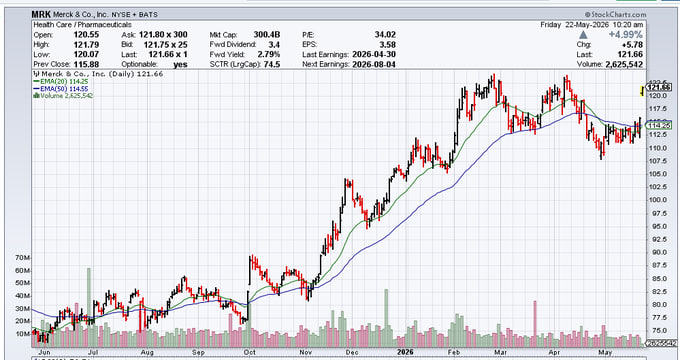Click the Bid value 121.75 x 25
Viewport: 680px width, 360px height.
point(166,45)
